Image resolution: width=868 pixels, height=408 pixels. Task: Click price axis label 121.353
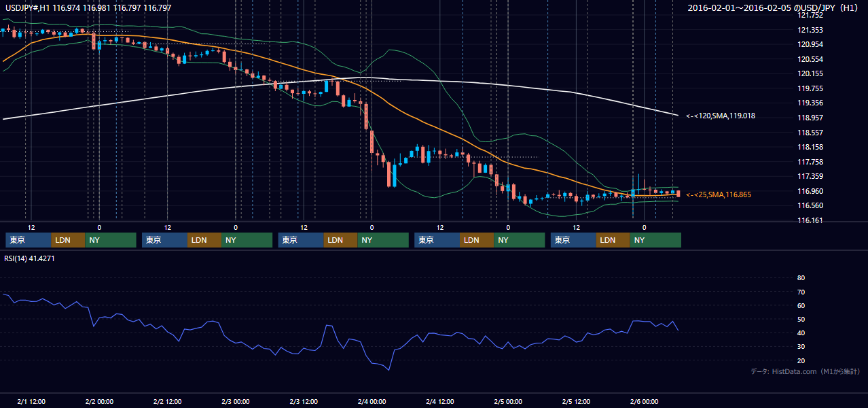click(x=810, y=30)
